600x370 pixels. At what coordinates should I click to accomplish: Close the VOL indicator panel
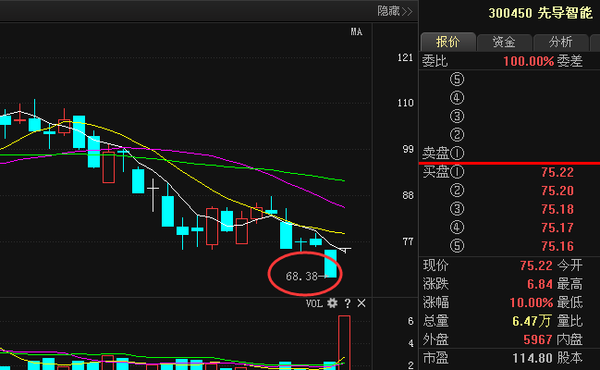tap(361, 303)
